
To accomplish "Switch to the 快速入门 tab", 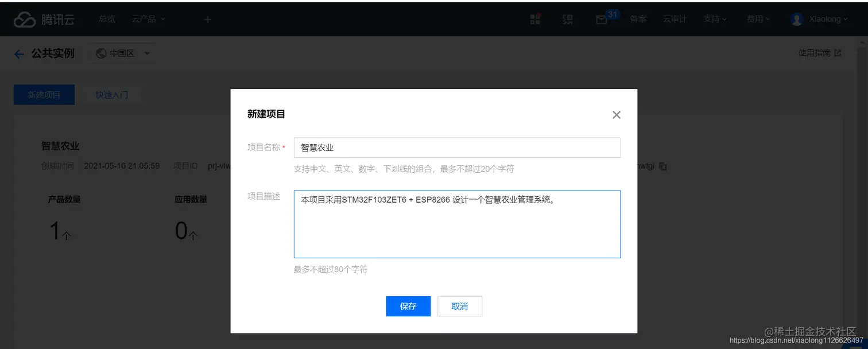I will coord(112,95).
